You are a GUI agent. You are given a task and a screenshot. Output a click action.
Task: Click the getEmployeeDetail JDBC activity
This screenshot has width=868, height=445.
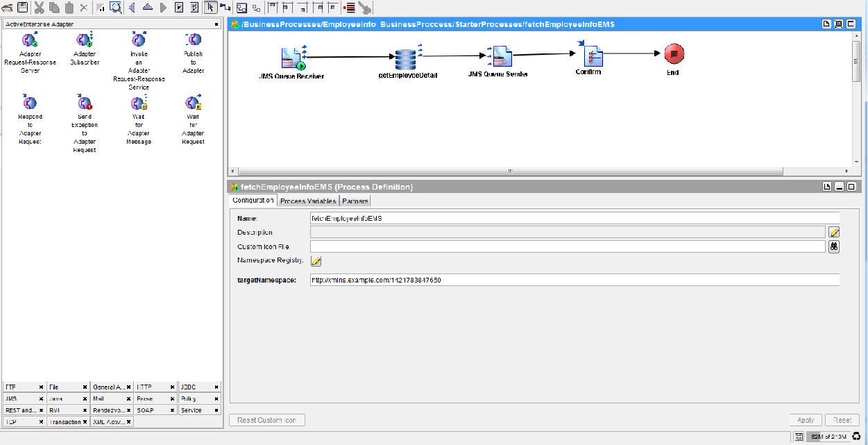pyautogui.click(x=406, y=59)
